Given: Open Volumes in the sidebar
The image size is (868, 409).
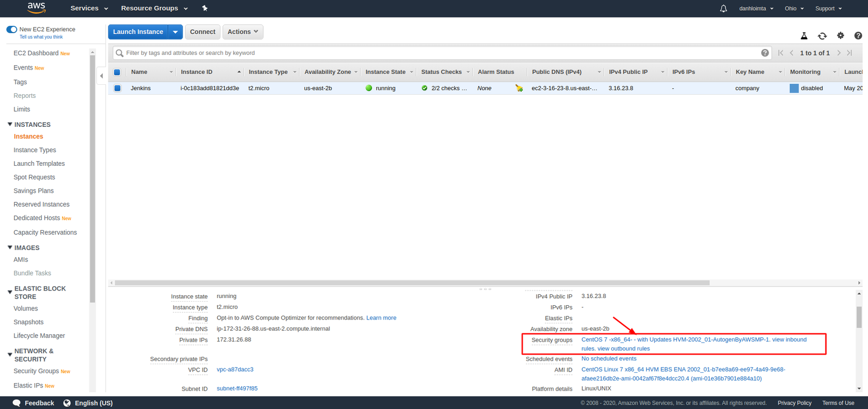Looking at the screenshot, I should click(x=26, y=308).
